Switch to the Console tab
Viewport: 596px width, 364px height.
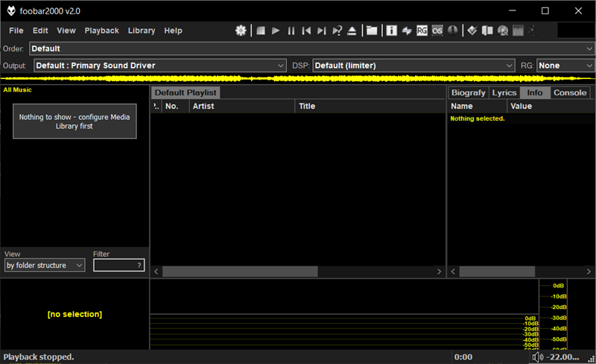click(x=570, y=93)
